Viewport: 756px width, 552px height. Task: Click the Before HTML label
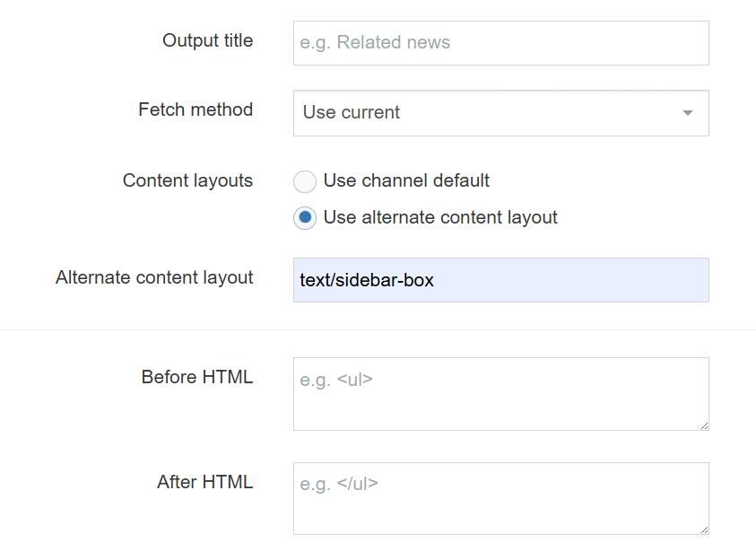tap(196, 378)
